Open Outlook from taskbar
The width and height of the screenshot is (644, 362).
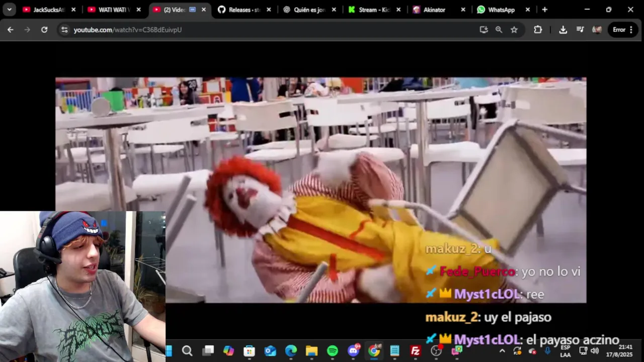(x=271, y=351)
